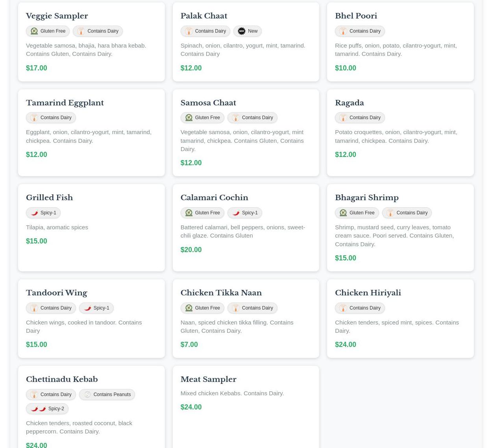Open the Meat Sampler item title
The width and height of the screenshot is (492, 448).
[x=208, y=379]
